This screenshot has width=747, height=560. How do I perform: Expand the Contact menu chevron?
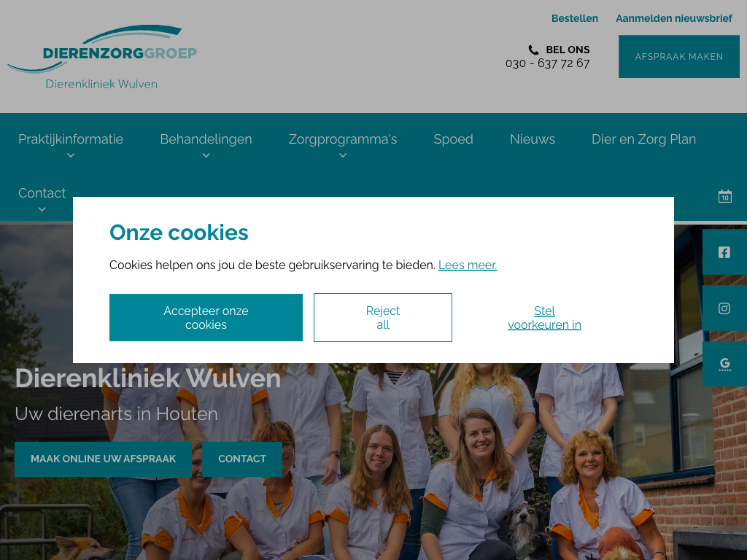click(x=42, y=209)
